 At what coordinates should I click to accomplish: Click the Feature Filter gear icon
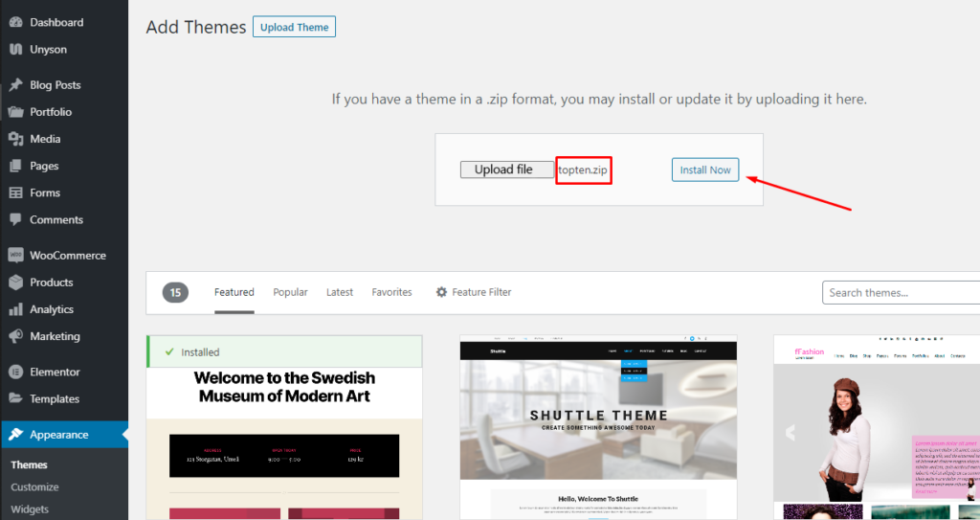441,292
